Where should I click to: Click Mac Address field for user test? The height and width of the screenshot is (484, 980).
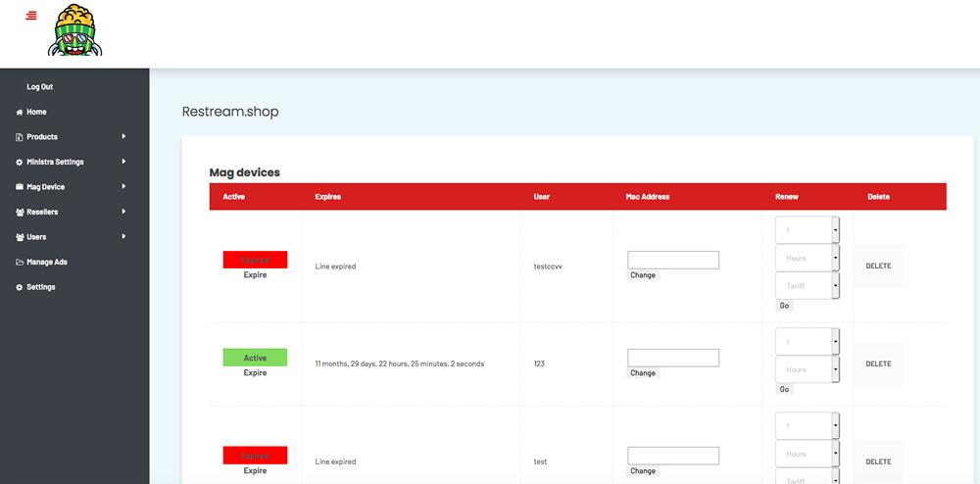click(673, 456)
